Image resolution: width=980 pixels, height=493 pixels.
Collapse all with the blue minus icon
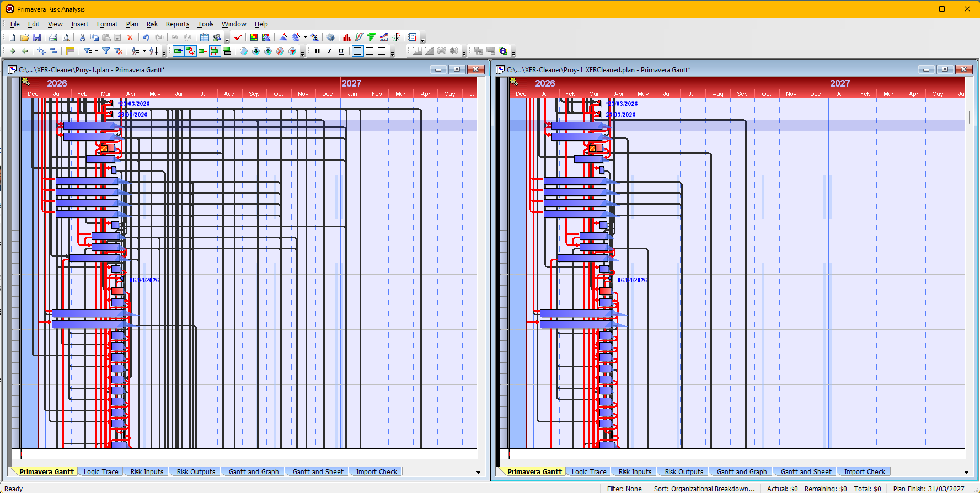[53, 51]
